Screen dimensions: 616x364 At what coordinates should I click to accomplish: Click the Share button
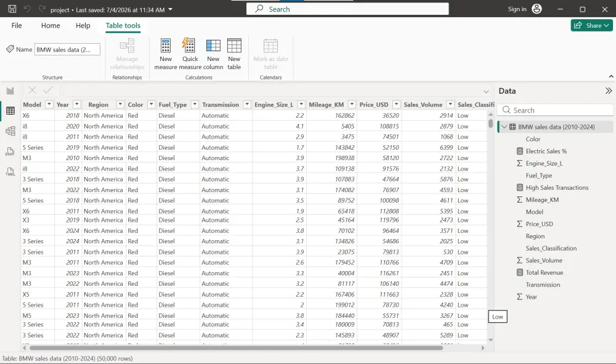(x=591, y=25)
